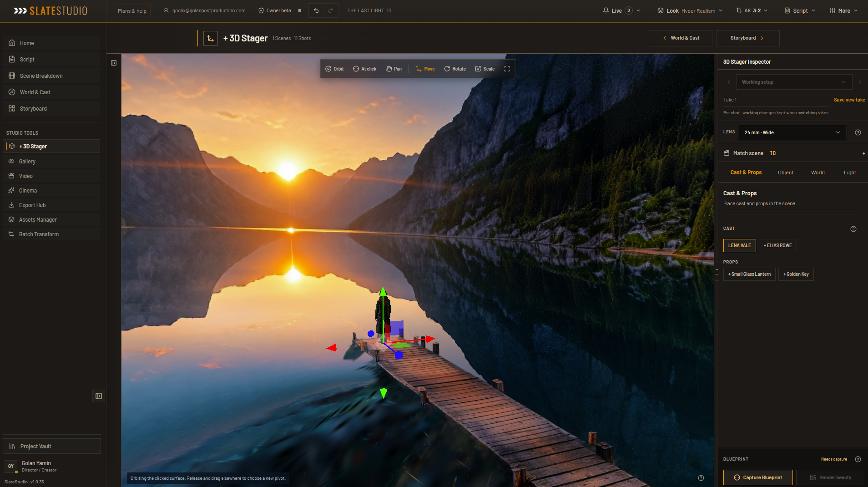
Task: Switch to the Rotate tool
Action: pyautogui.click(x=455, y=69)
